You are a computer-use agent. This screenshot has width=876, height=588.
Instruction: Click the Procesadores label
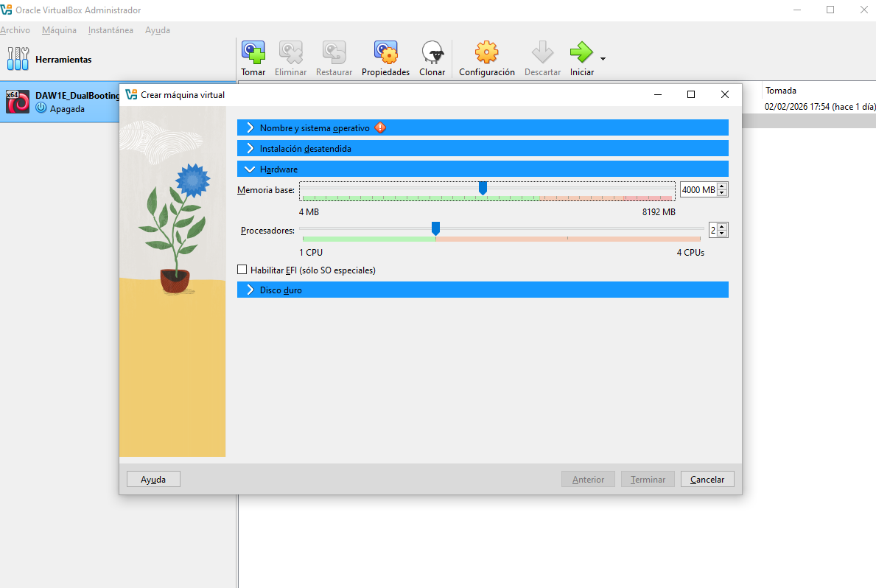coord(267,231)
